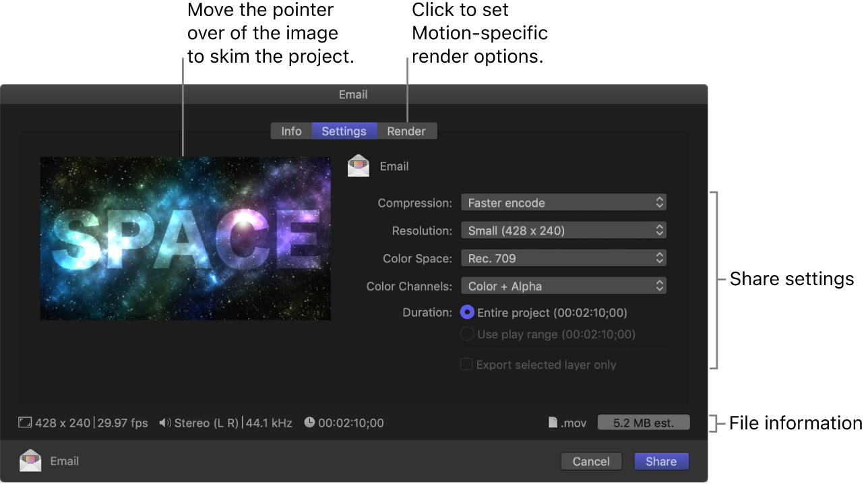Viewport: 868px width, 484px height.
Task: Change the Color Space from Rec. 709
Action: (x=563, y=258)
